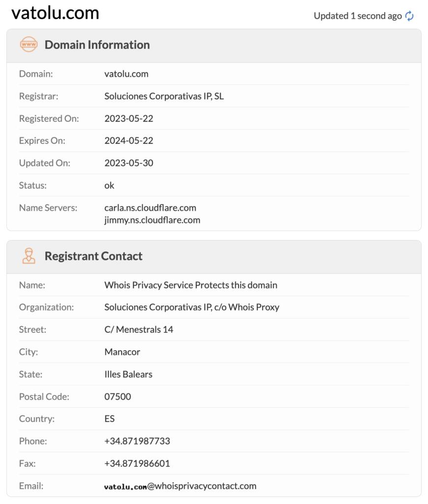Click the Updated 1 second ago text
The image size is (428, 504).
tap(358, 16)
